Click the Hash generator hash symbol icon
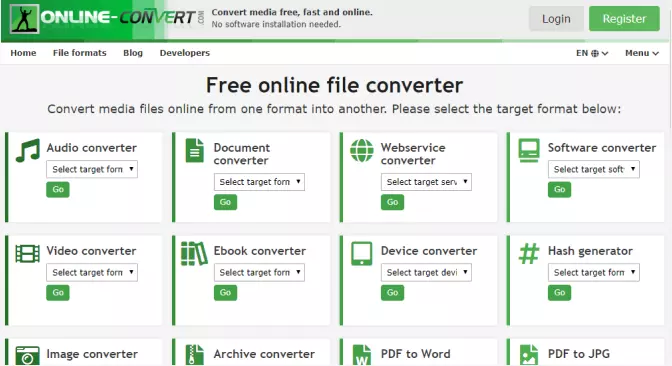 click(x=529, y=254)
